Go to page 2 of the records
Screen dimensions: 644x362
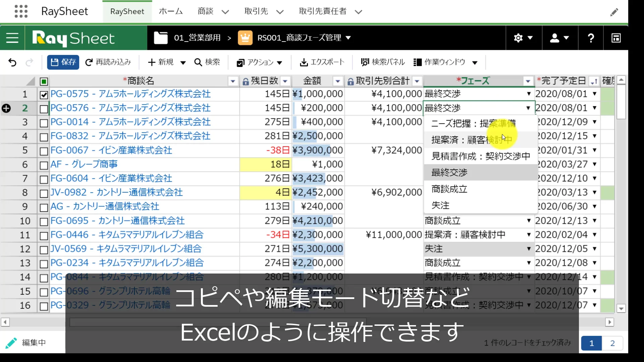point(612,343)
